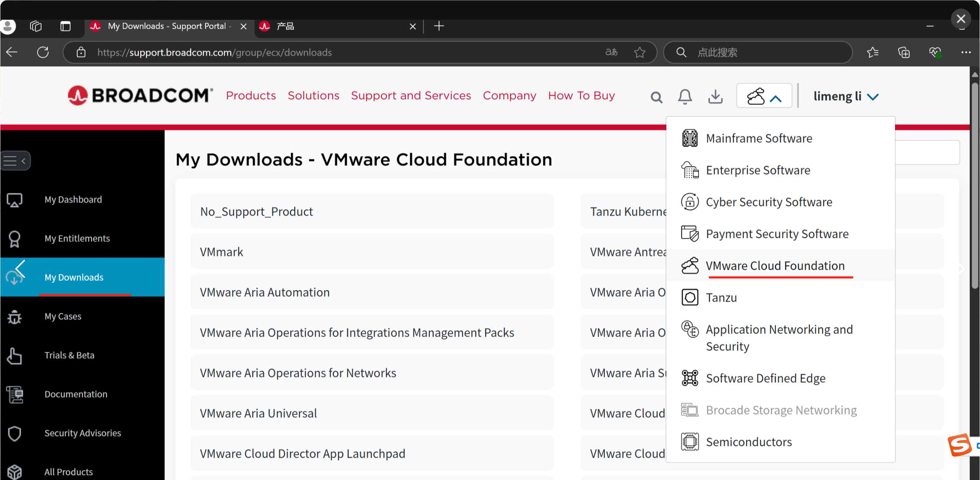Open the Support and Services menu

(411, 96)
